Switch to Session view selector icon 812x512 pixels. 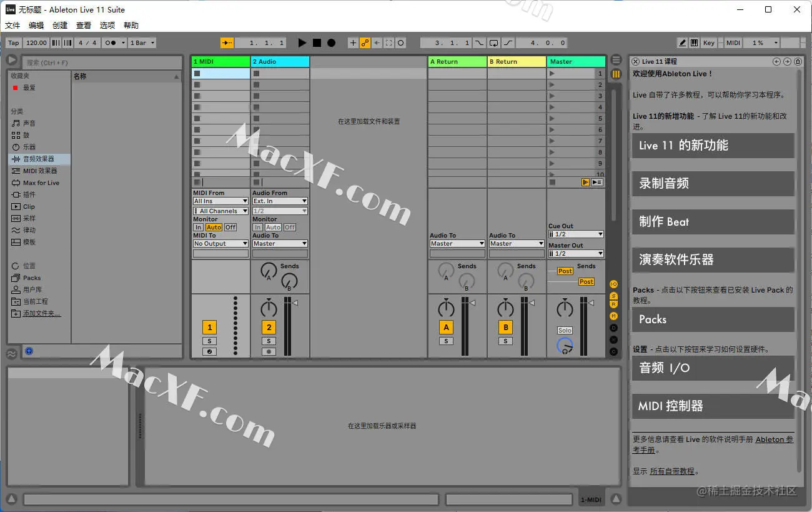[x=616, y=74]
